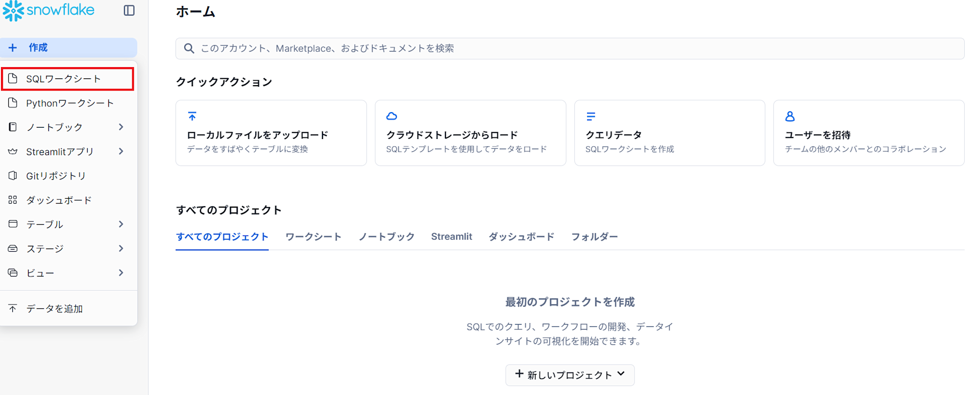The image size is (980, 395).
Task: Click the ダッシュボード grid icon
Action: click(x=13, y=200)
